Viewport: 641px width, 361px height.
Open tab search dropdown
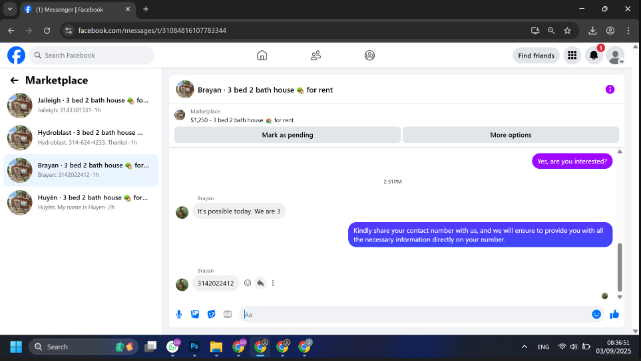point(10,9)
